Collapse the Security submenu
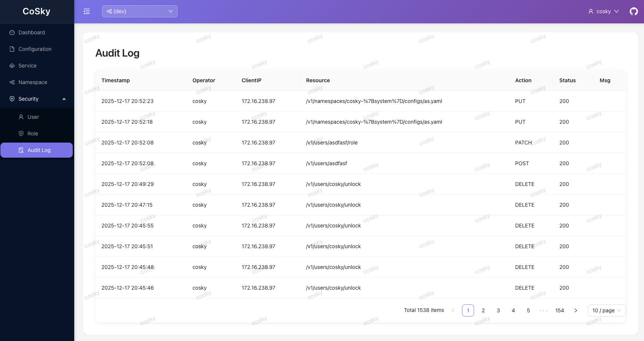The width and height of the screenshot is (644, 341). 63,99
